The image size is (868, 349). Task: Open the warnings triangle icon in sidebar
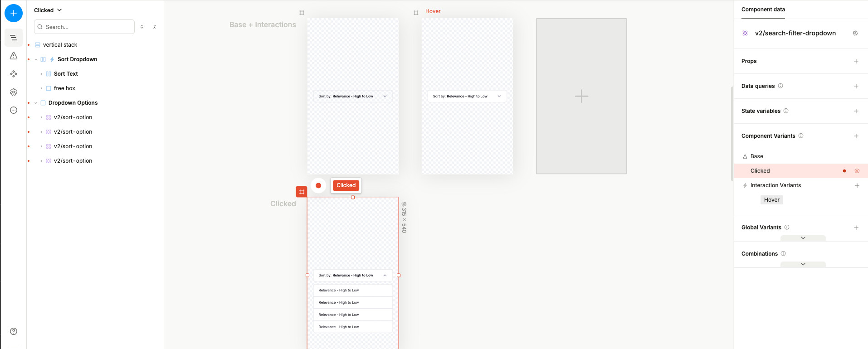tap(14, 56)
